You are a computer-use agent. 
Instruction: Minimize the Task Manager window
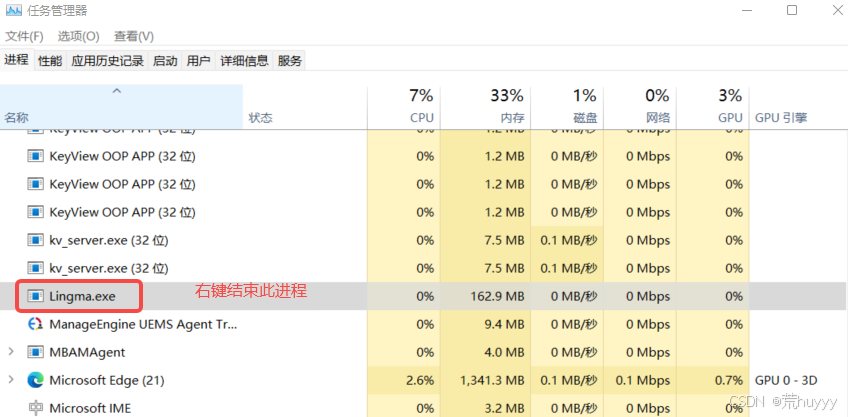coord(747,10)
